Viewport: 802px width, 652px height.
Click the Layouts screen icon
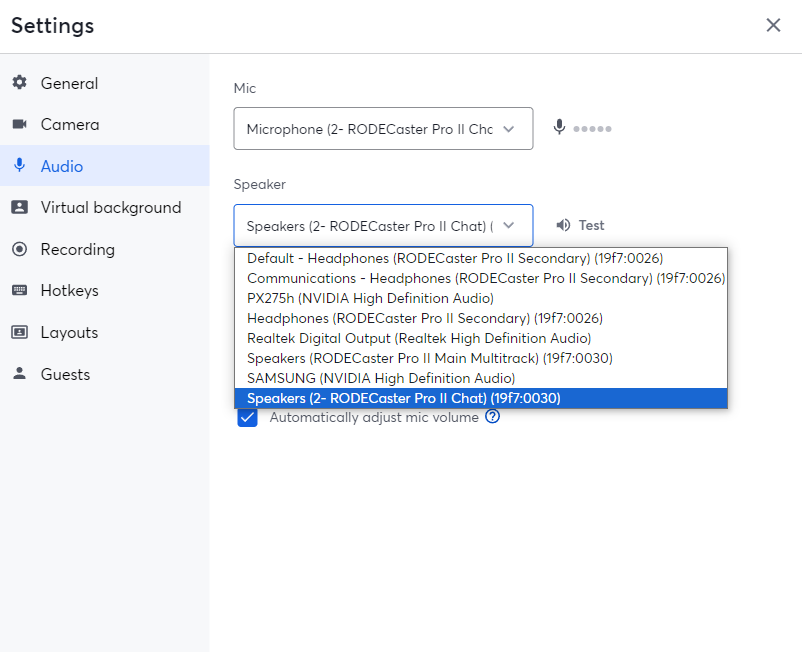19,332
